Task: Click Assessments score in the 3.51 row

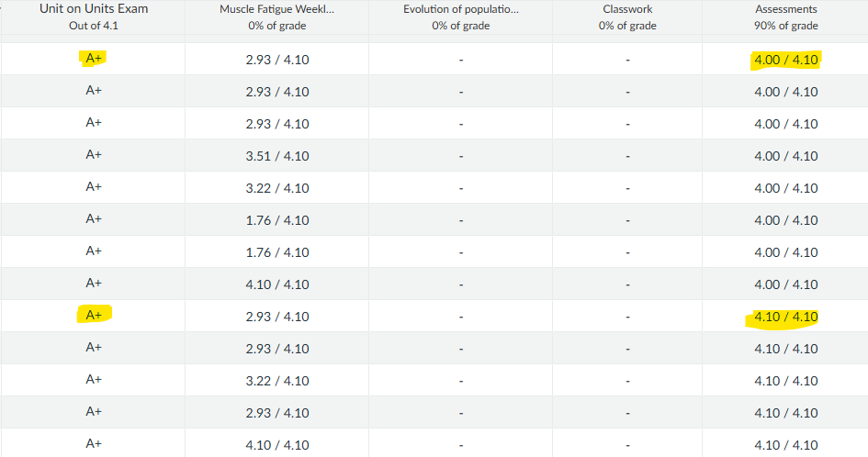Action: click(x=785, y=156)
